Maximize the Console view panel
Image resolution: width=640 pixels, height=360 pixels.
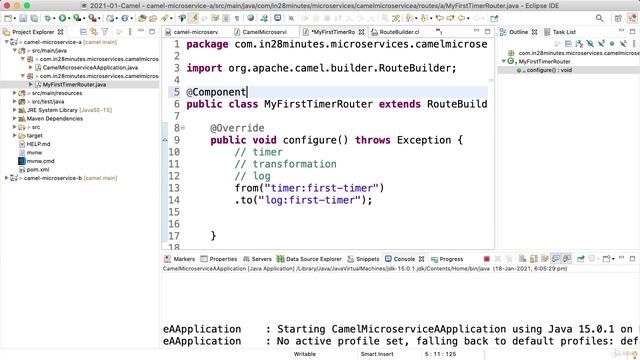pyautogui.click(x=632, y=259)
